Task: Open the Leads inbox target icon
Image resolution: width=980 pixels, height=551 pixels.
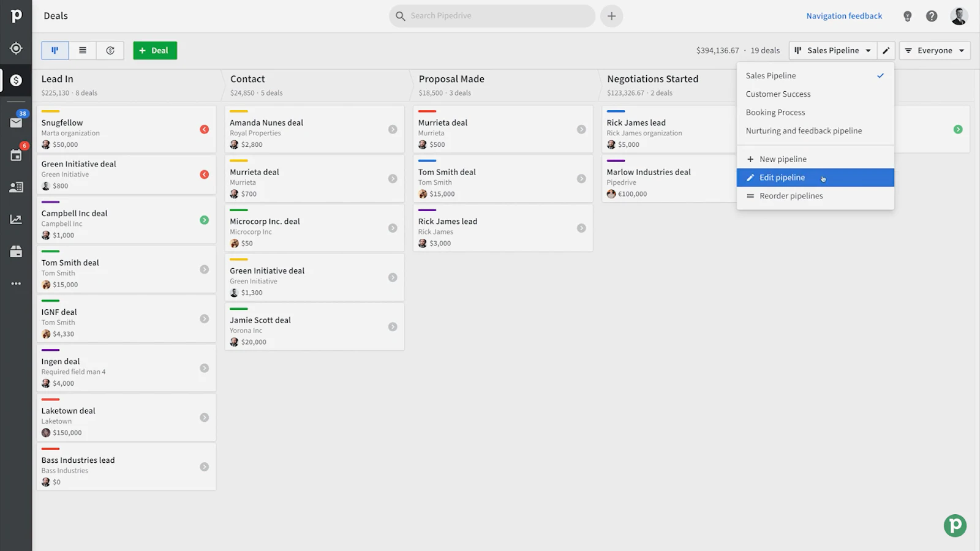Action: tap(16, 48)
